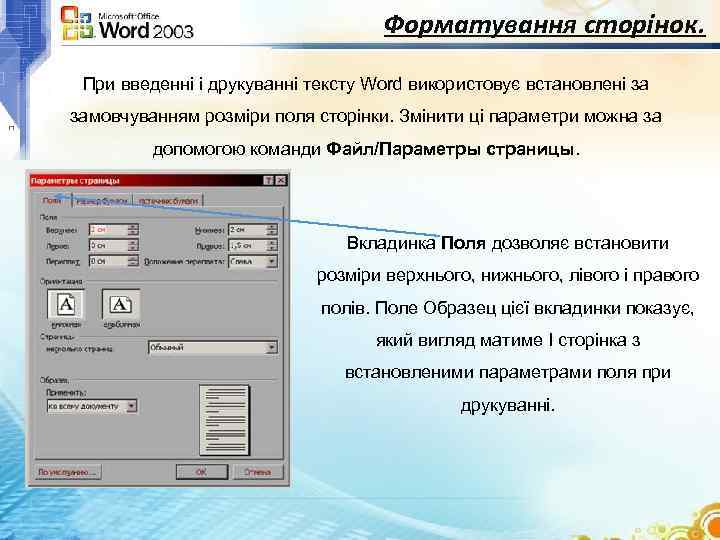Click the heading 'Форматування сторінок.'
720x540 pixels.
pyautogui.click(x=545, y=25)
